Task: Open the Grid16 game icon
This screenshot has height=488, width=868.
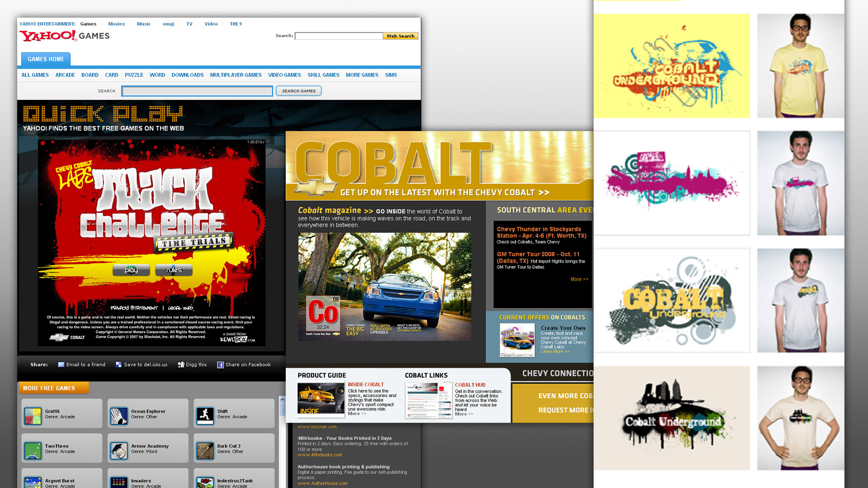Action: [x=33, y=416]
